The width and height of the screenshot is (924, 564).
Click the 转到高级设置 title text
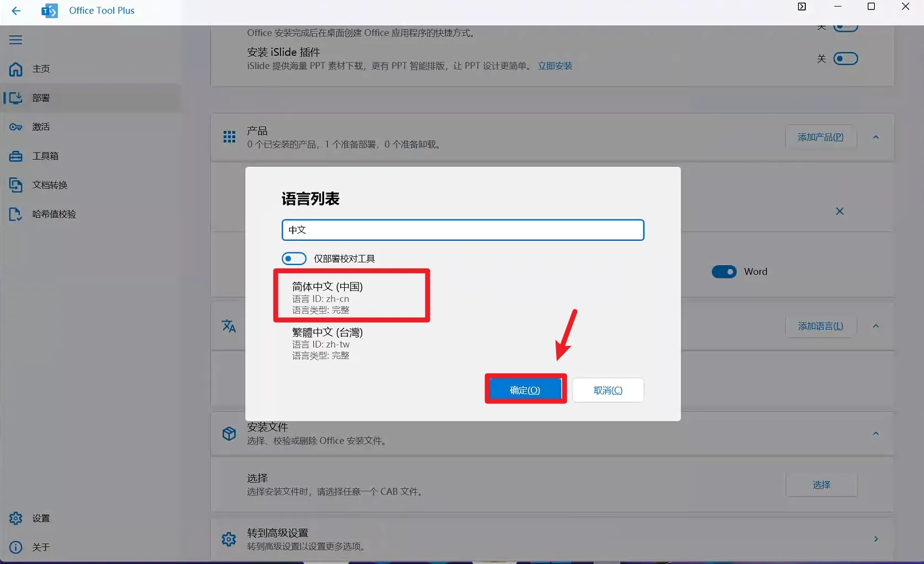(278, 533)
